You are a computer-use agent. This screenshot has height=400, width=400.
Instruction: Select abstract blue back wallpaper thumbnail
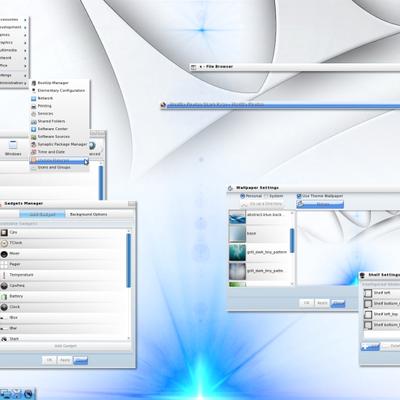point(237,217)
